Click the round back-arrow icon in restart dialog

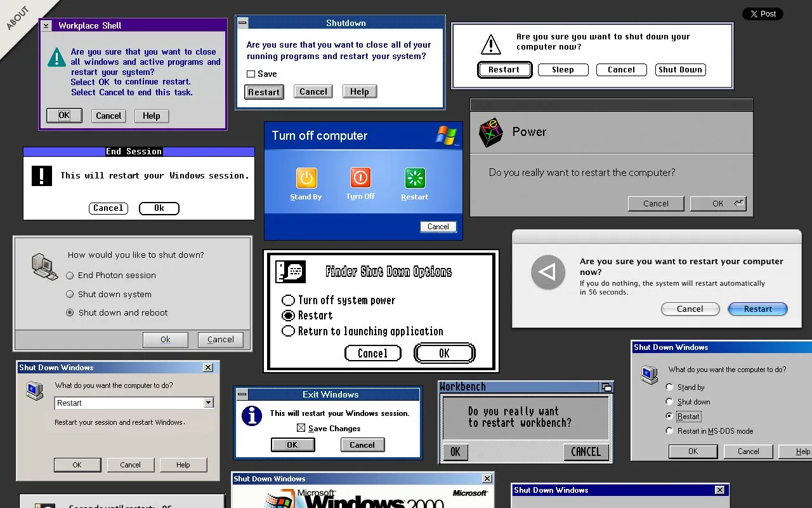(x=547, y=272)
